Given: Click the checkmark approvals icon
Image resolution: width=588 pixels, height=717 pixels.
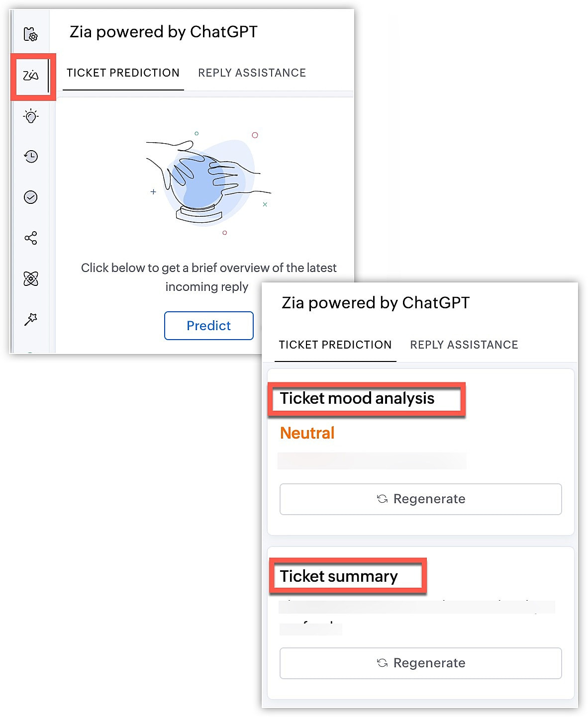Looking at the screenshot, I should [x=31, y=197].
